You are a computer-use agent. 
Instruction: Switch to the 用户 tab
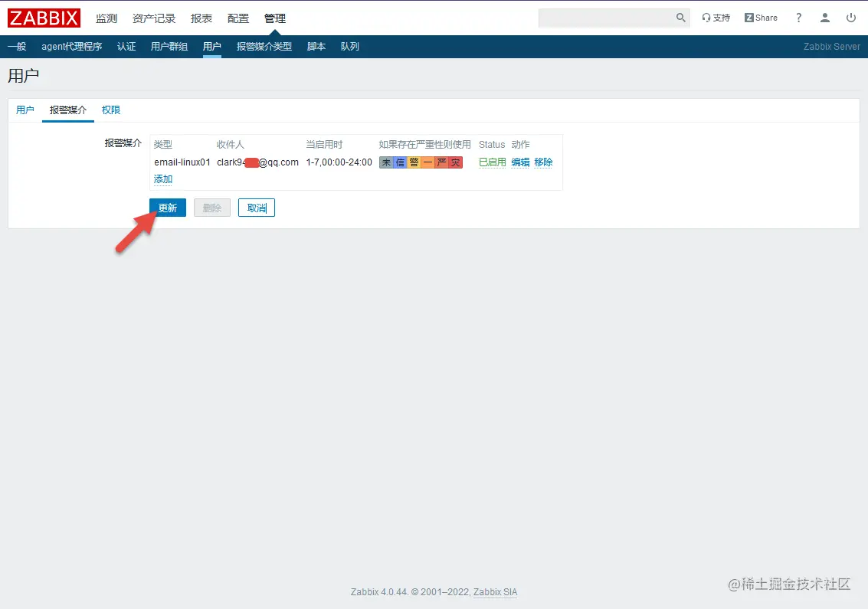click(25, 110)
